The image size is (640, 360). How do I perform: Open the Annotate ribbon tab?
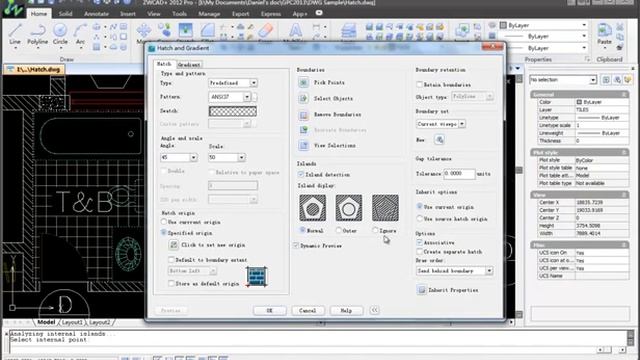coord(96,14)
